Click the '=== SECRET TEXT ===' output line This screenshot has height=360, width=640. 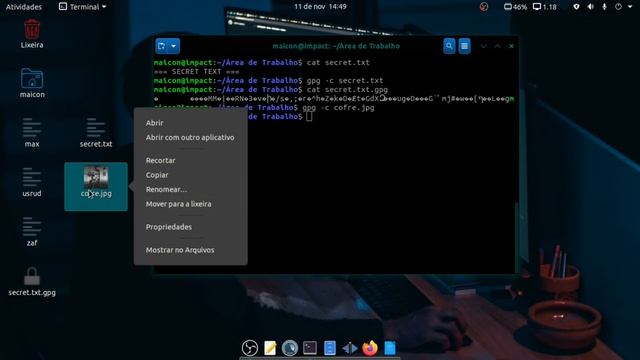pyautogui.click(x=196, y=71)
